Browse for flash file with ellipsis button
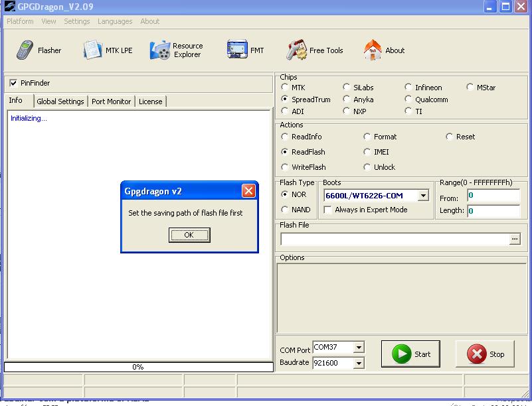 tap(515, 239)
